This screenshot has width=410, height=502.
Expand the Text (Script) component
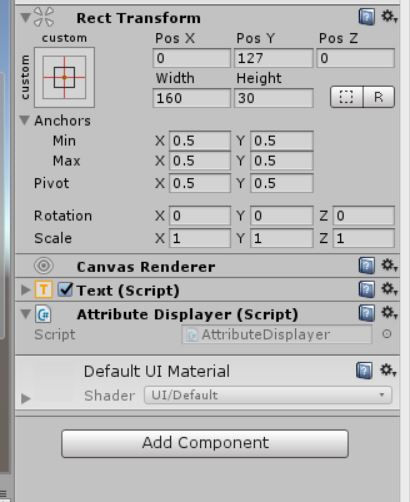25,290
